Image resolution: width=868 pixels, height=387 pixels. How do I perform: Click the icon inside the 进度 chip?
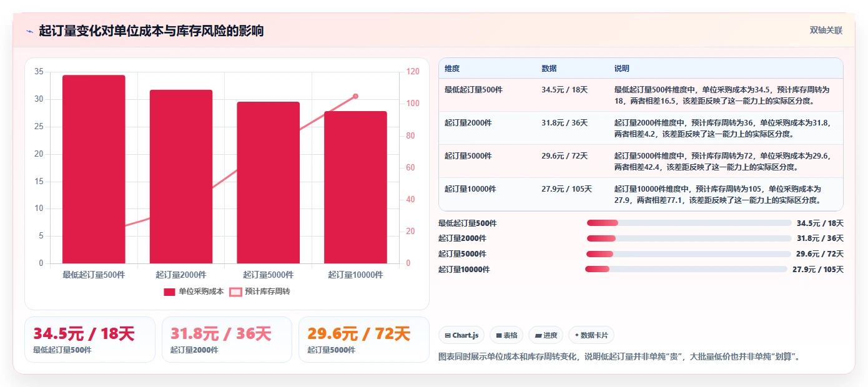click(538, 335)
